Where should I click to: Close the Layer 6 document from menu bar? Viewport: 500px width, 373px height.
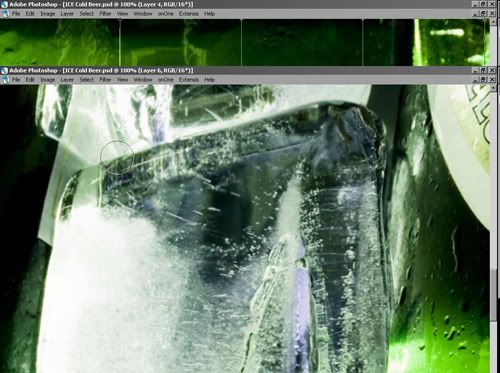pos(492,79)
